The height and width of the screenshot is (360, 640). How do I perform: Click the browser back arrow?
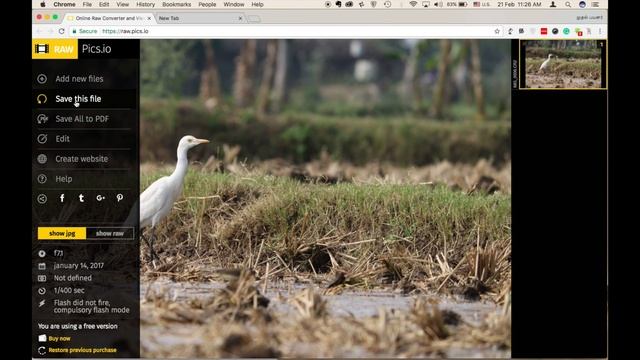pos(39,31)
